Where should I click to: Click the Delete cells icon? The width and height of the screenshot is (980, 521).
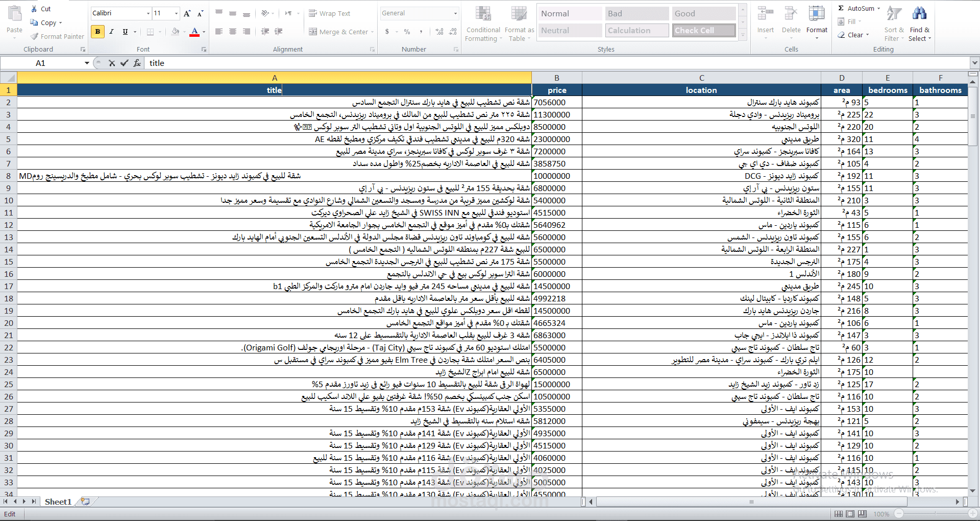[791, 14]
